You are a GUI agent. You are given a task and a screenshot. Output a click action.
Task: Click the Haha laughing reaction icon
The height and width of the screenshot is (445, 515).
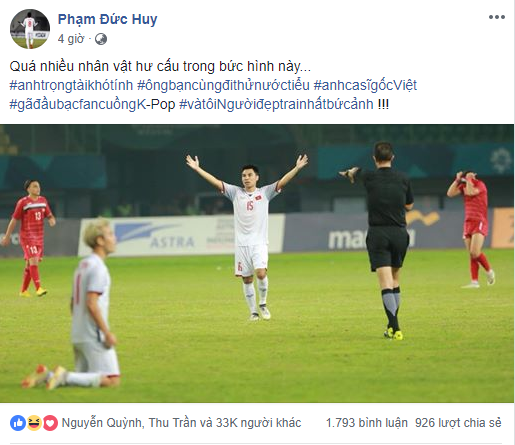(34, 423)
